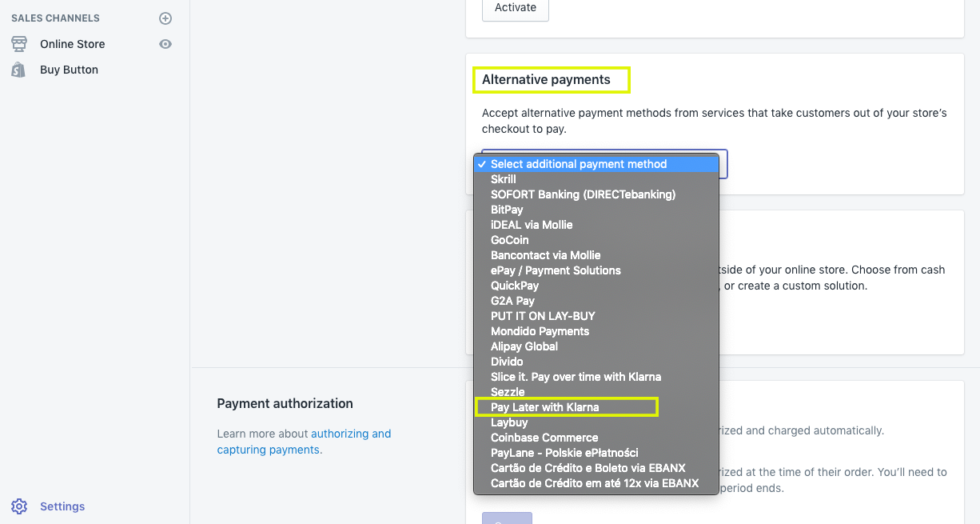980x524 pixels.
Task: Select Divido payment method
Action: [x=596, y=362]
